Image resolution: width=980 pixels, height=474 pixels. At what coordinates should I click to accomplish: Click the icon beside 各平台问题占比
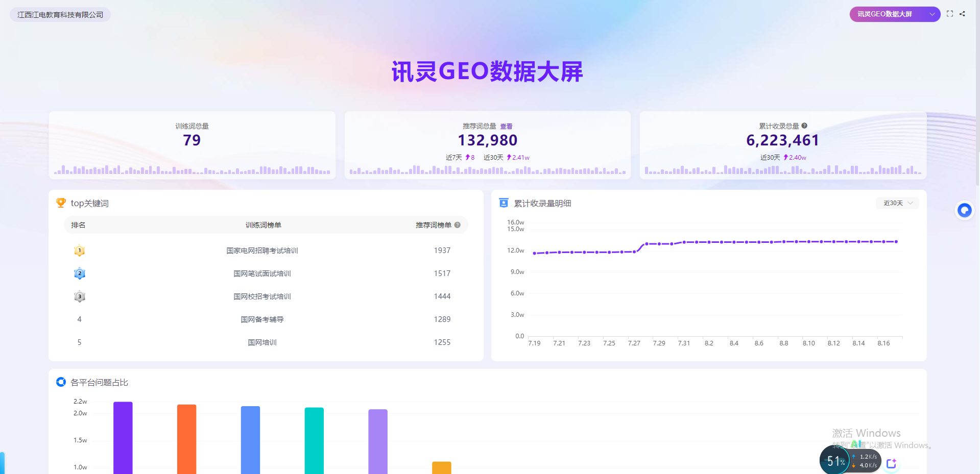tap(61, 382)
